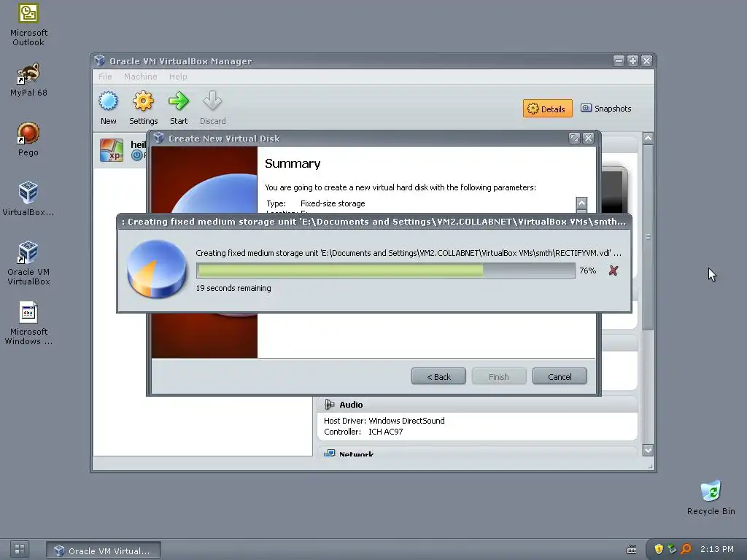Open the Machine menu
Screen dimensions: 747x560
141,77
